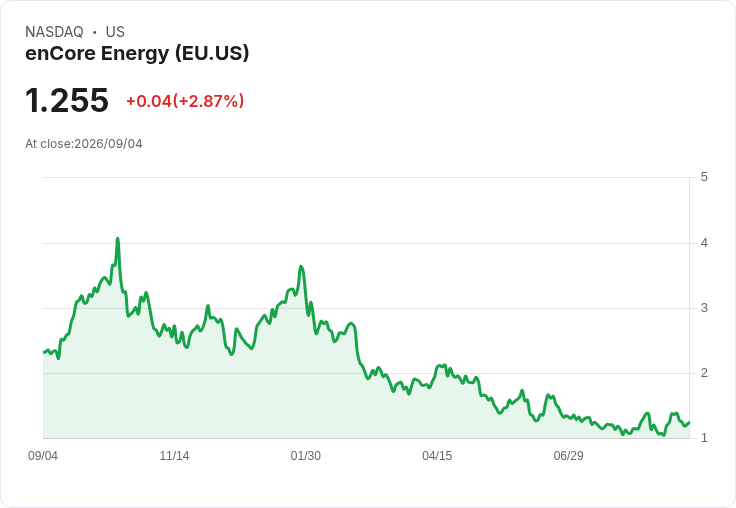This screenshot has width=736, height=508.
Task: Click the highest peak of the chart line
Action: (x=117, y=239)
